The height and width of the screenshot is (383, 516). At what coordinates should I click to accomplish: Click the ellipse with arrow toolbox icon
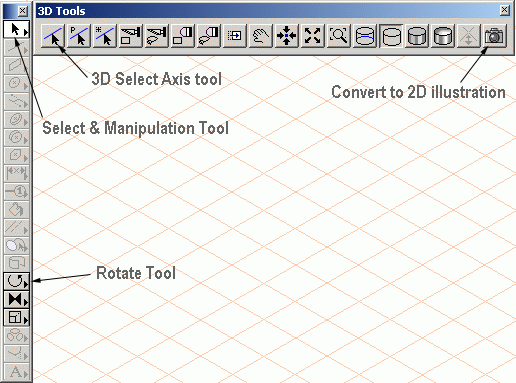tap(16, 246)
